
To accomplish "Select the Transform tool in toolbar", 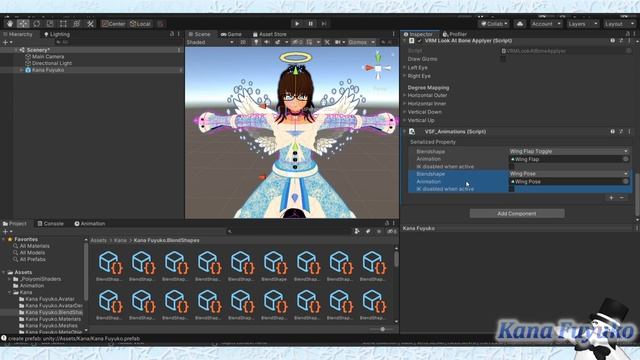I will [77, 24].
